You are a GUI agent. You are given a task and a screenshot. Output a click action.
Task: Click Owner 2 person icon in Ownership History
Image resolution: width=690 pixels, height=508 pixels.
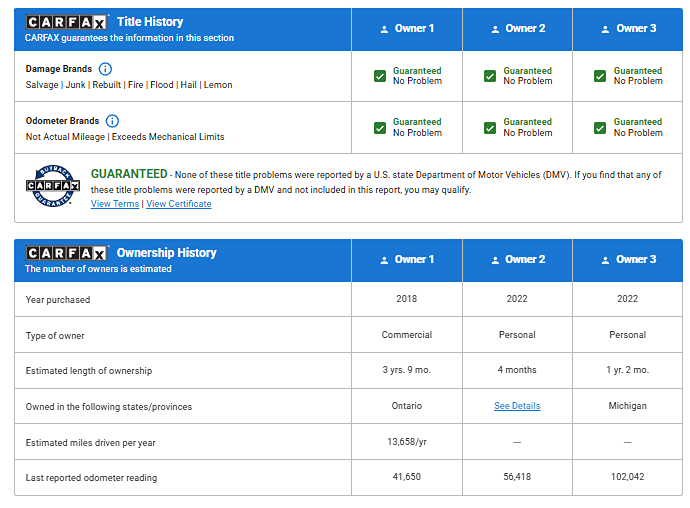(x=494, y=260)
